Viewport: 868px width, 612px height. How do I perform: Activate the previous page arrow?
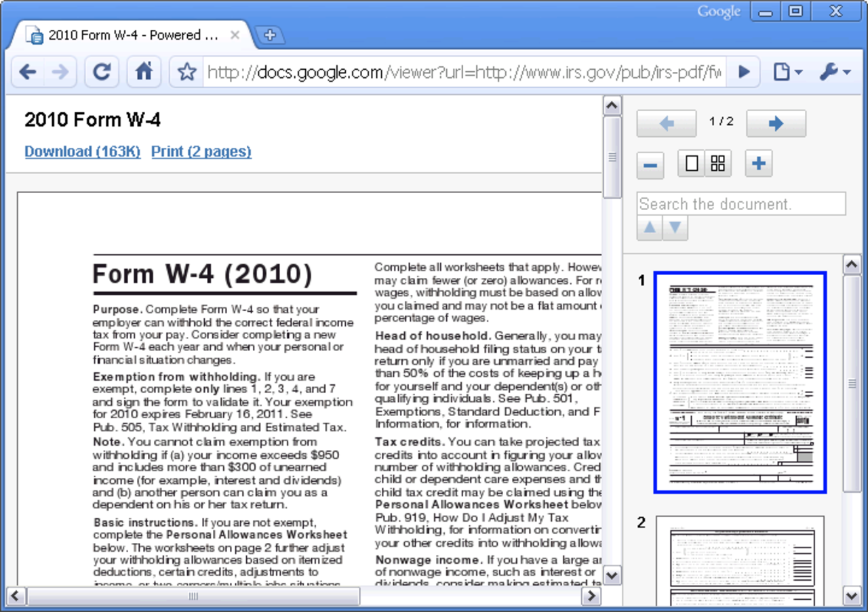(x=666, y=123)
